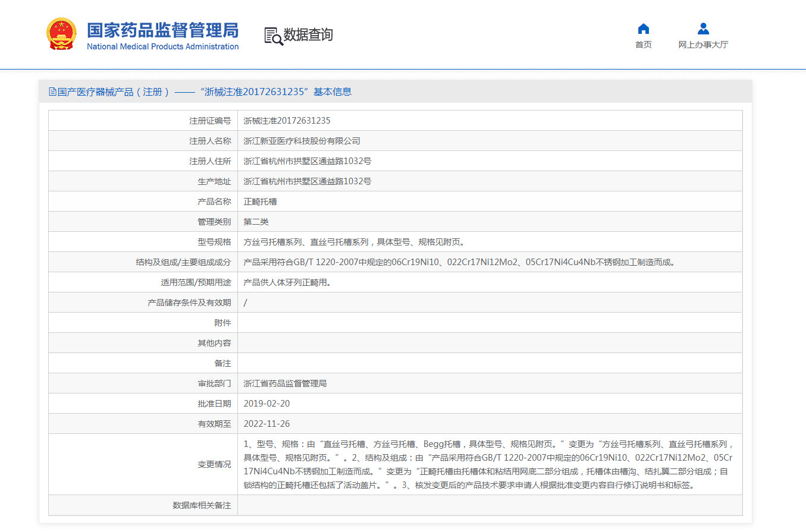Click approval date 2019-02-20

tap(267, 404)
